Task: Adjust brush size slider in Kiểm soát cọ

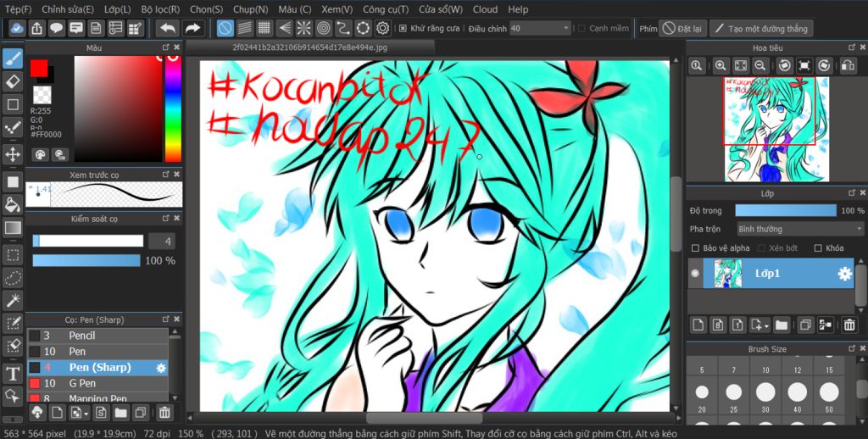Action: [x=88, y=241]
